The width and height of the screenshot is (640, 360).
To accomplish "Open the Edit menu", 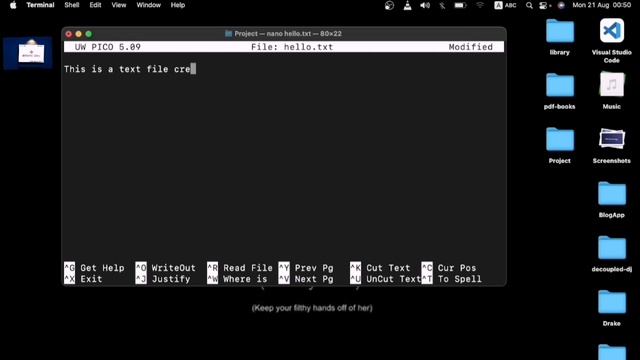I will click(x=96, y=5).
